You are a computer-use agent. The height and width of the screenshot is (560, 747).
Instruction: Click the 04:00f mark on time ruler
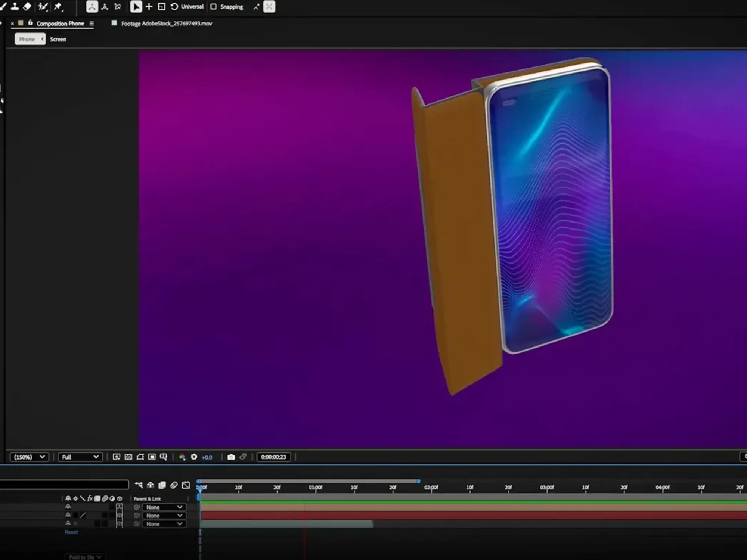[x=663, y=488]
